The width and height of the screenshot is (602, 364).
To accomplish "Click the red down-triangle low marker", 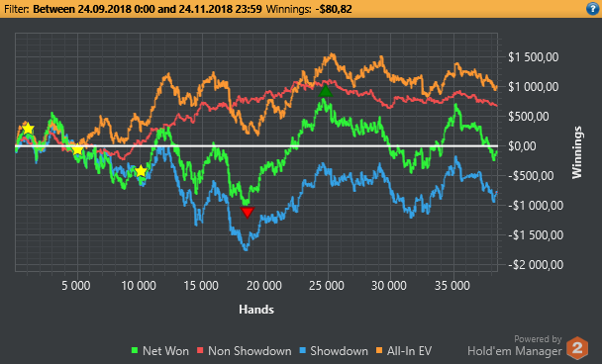I will click(x=248, y=212).
